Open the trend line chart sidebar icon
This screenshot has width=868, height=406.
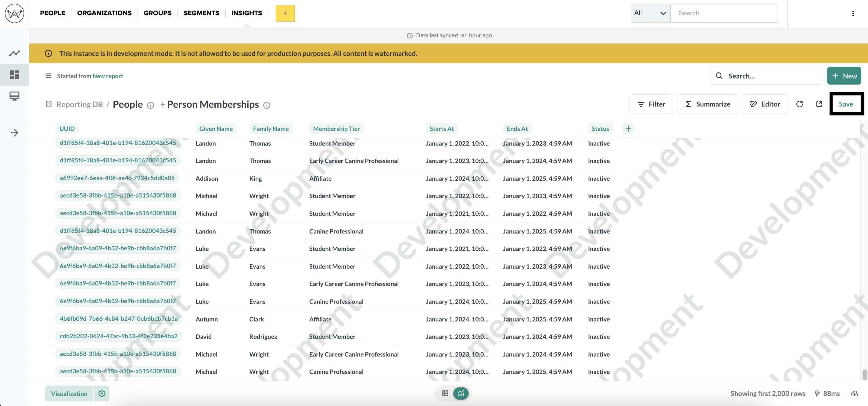[x=15, y=53]
